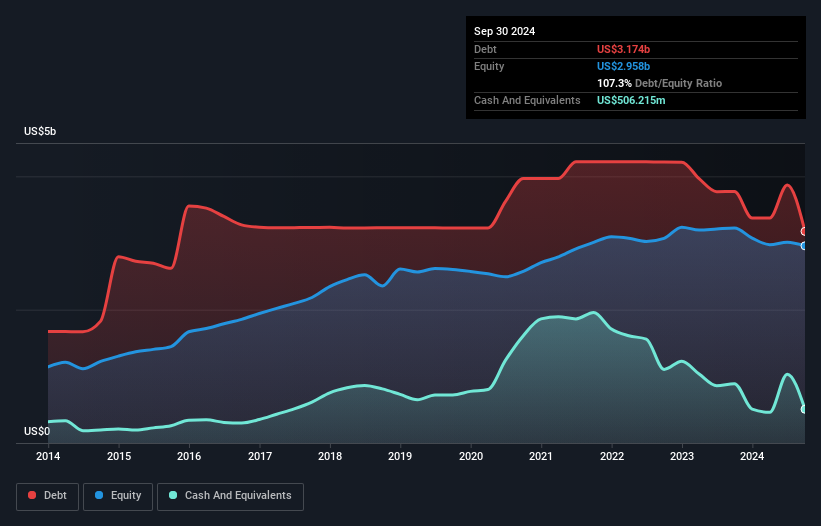Click the Debt row label in tooltip
The image size is (821, 526).
click(485, 49)
